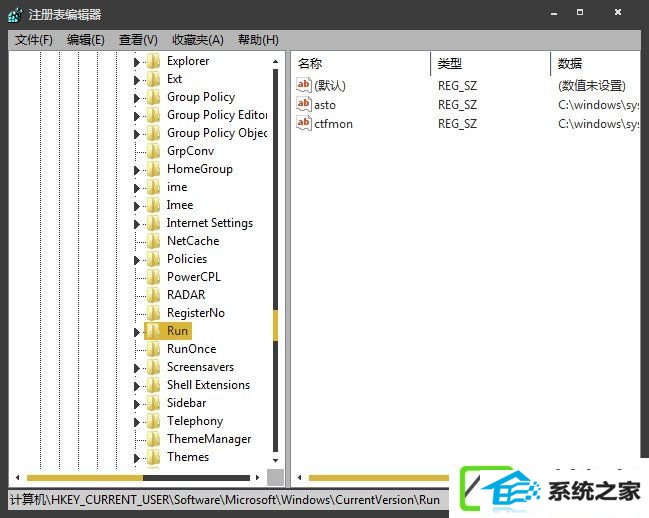Click the Registry Editor title bar icon
The width and height of the screenshot is (649, 518).
click(x=15, y=15)
